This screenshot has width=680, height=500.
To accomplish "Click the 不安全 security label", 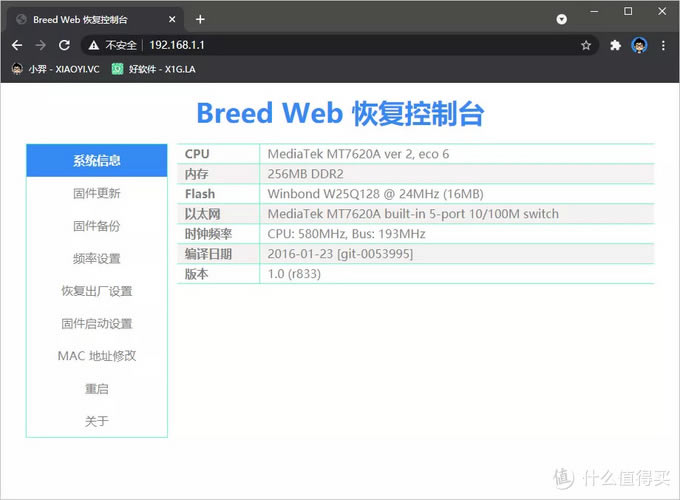I will coord(121,45).
